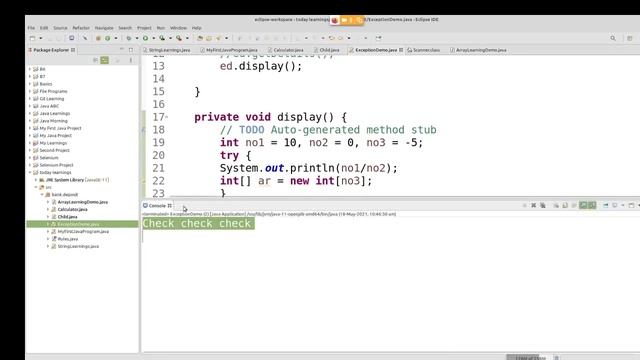Viewport: 640px width, 360px height.
Task: Switch to the Child.java editor tab
Action: [x=327, y=50]
